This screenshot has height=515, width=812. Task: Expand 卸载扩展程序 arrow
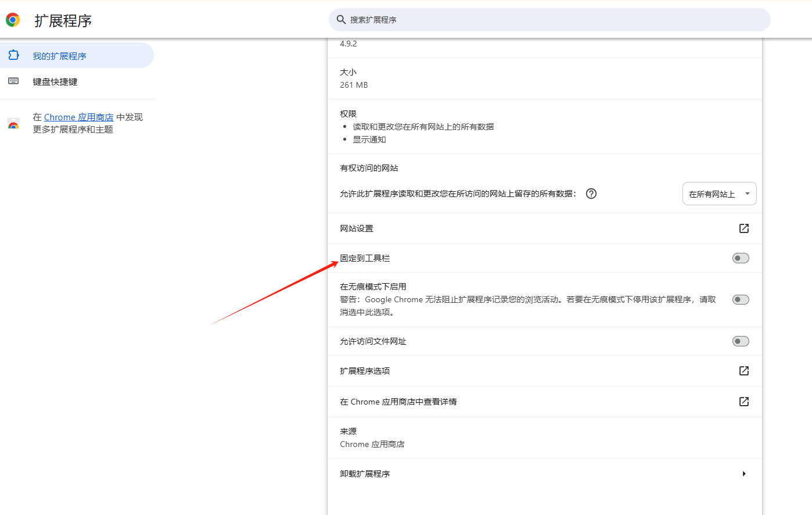[x=744, y=474]
